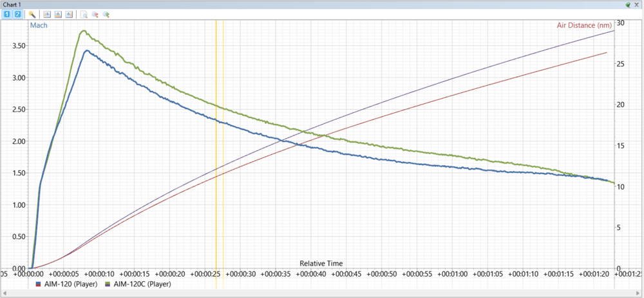
Task: Select chart layout icon with orange left edge
Action: pos(47,14)
